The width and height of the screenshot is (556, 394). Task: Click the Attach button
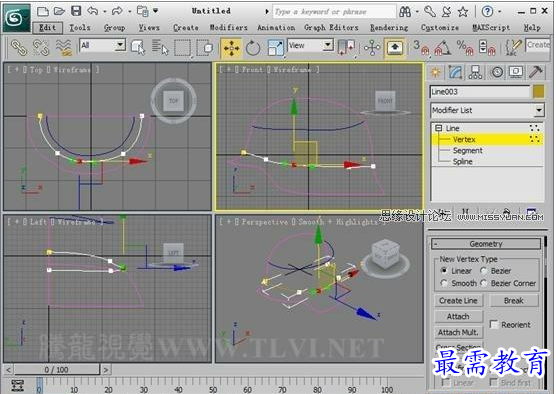point(458,316)
